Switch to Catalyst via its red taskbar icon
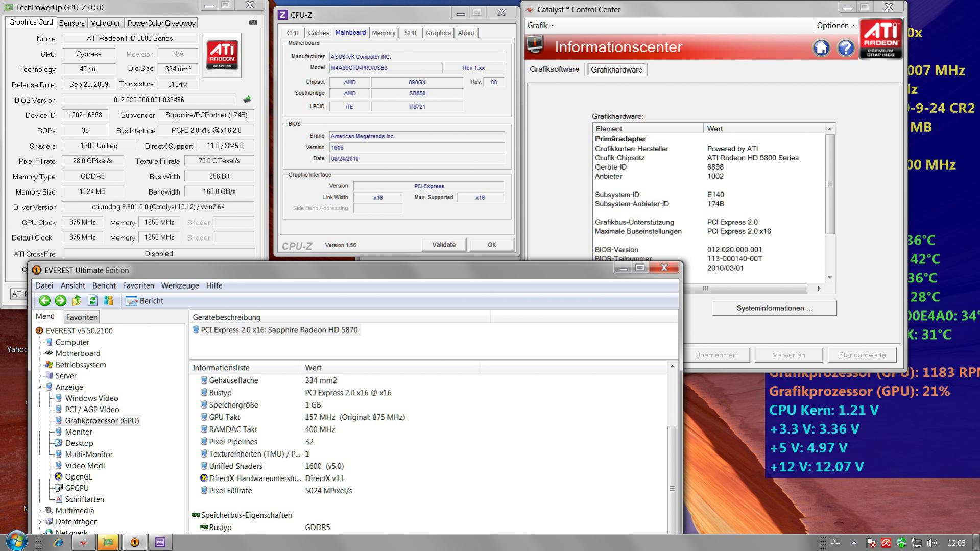Screen dimensions: 980x551 pos(84,542)
